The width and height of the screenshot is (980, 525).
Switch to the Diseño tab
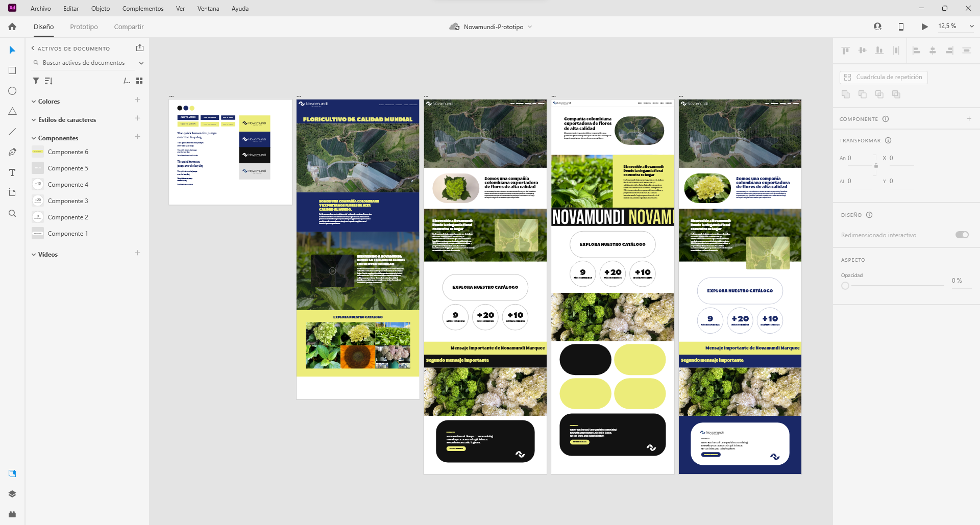44,27
